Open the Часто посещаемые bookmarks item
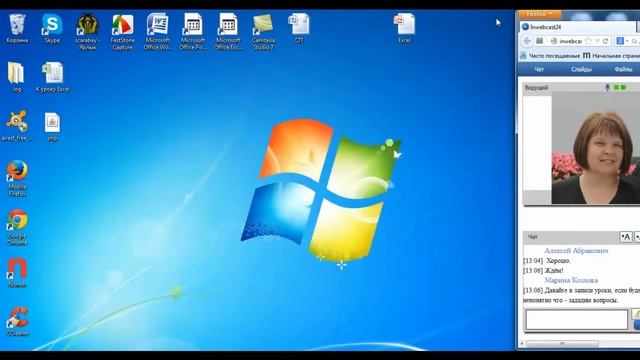This screenshot has width=640, height=360. (x=549, y=56)
